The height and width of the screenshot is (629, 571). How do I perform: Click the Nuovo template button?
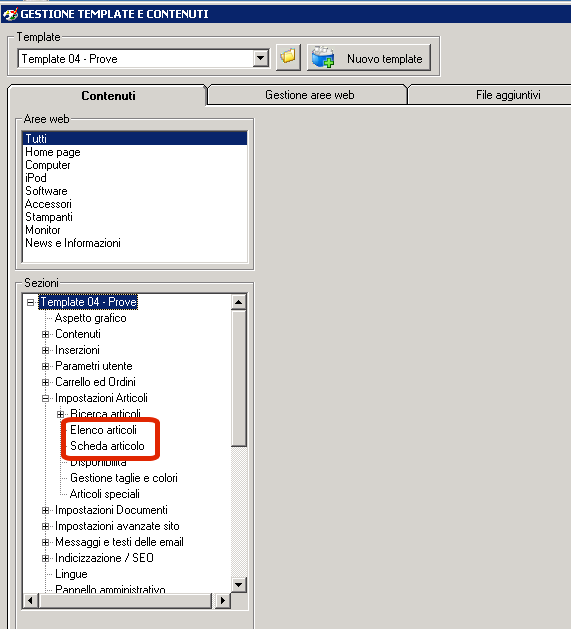369,58
